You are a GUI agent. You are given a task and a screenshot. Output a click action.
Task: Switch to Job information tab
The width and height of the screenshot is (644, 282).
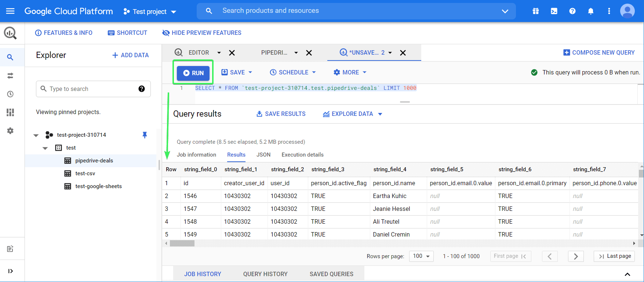click(x=197, y=155)
